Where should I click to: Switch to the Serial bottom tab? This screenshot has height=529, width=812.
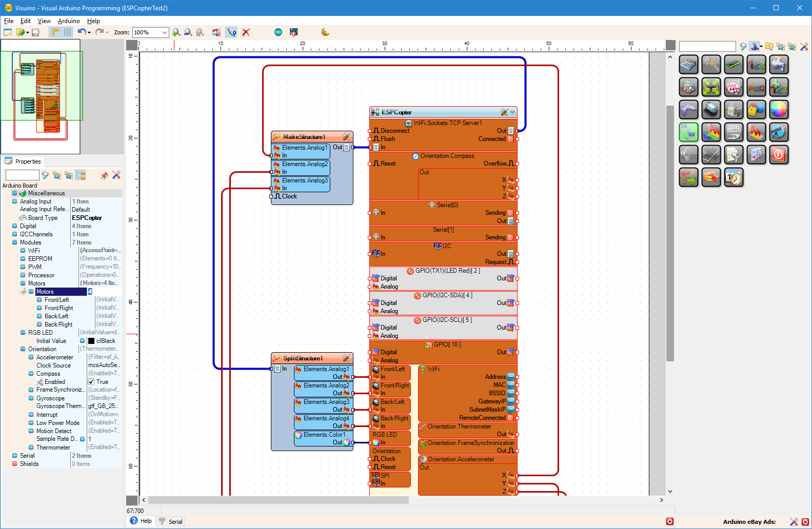tap(171, 521)
